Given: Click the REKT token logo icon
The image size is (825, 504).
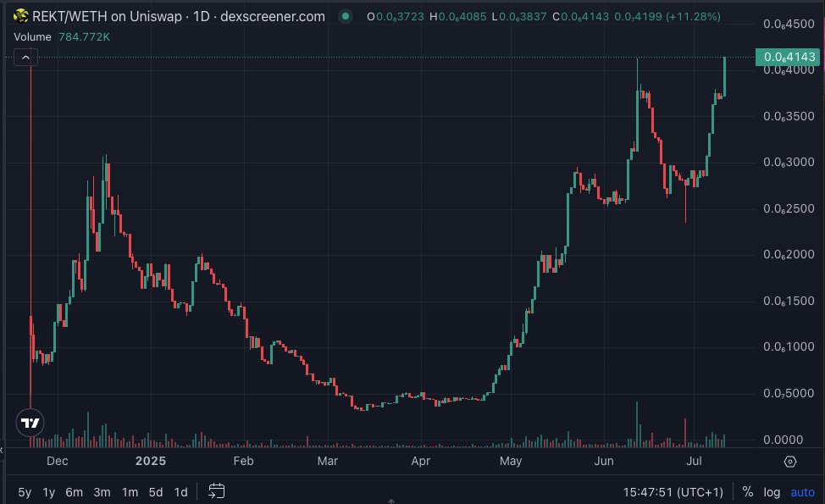Looking at the screenshot, I should pyautogui.click(x=21, y=16).
